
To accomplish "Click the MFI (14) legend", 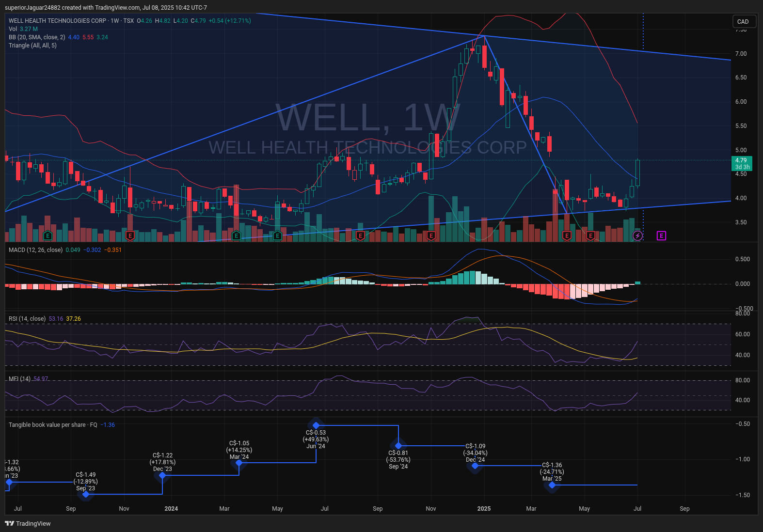I will (x=19, y=379).
